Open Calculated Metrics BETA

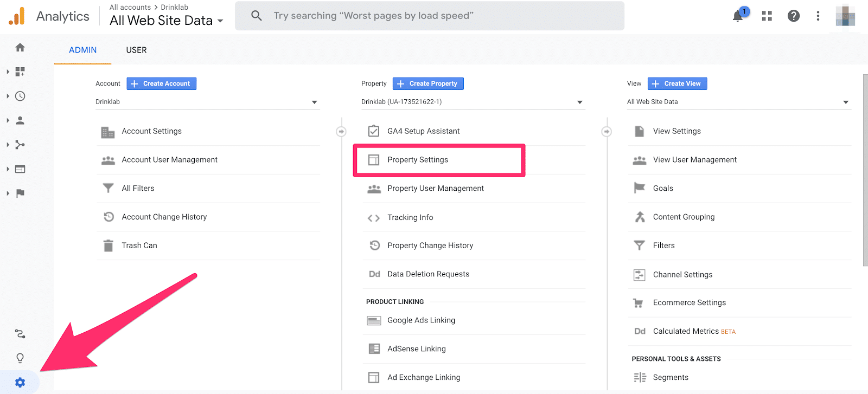click(740, 331)
